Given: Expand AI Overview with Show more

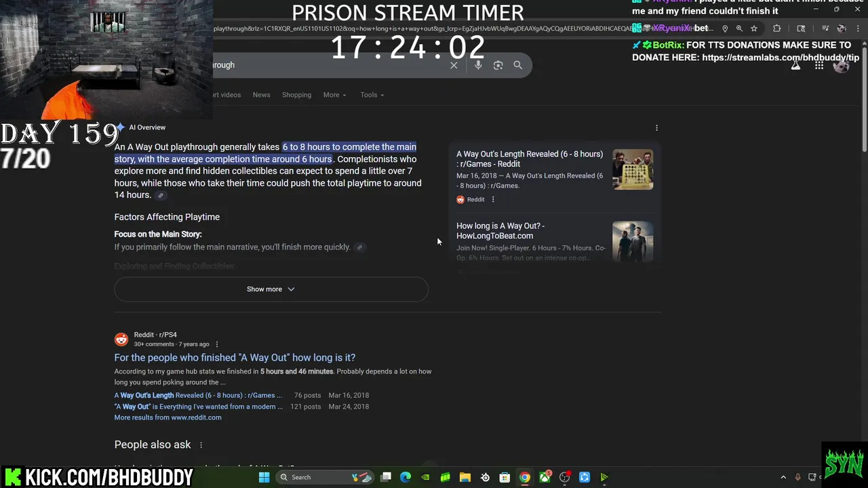Looking at the screenshot, I should tap(271, 289).
